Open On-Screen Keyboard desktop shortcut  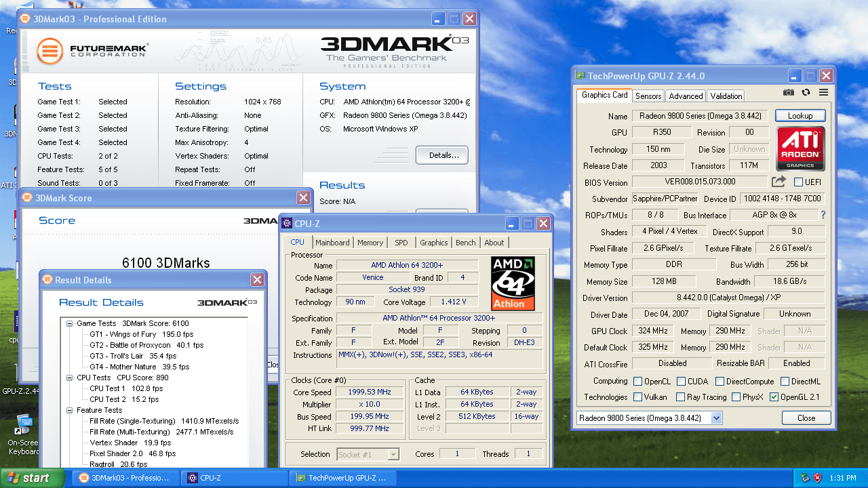(x=23, y=434)
